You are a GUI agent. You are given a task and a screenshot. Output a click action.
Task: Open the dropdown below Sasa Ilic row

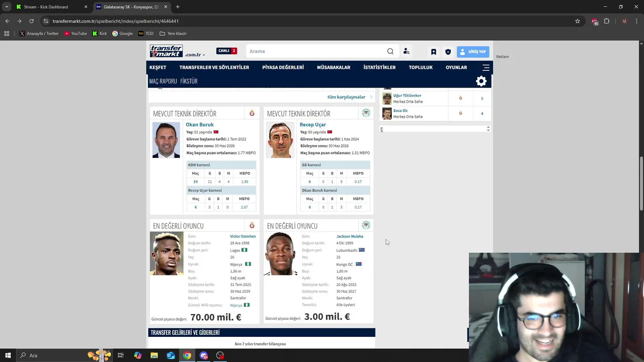coord(435,129)
